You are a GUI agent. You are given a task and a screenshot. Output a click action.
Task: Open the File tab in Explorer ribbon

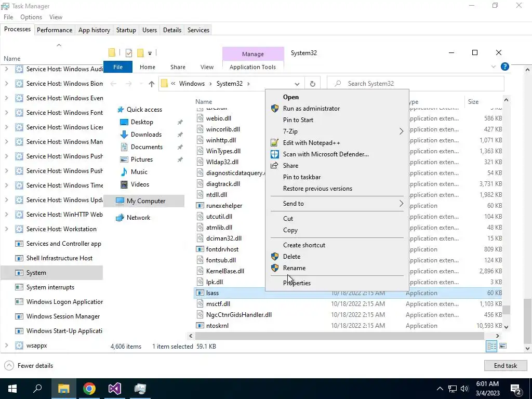click(x=118, y=67)
